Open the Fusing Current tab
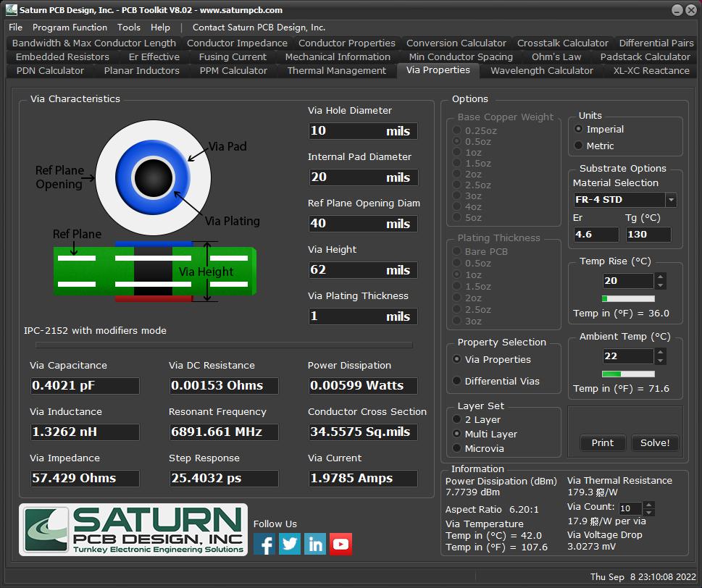 tap(233, 56)
